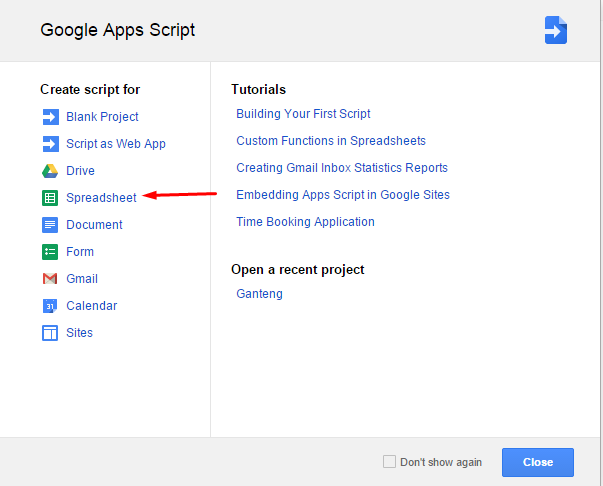The image size is (603, 486).
Task: Click the Calendar icon
Action: (50, 306)
